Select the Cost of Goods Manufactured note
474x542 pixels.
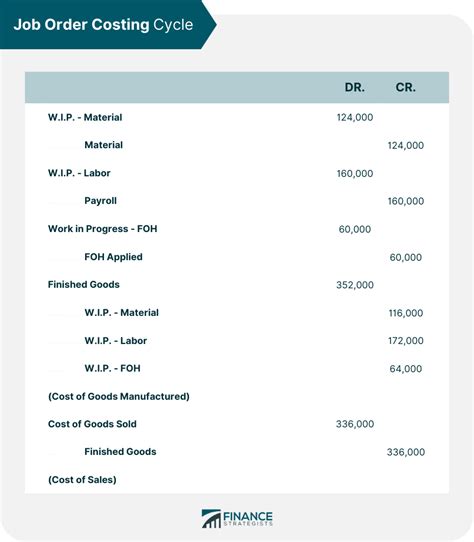pyautogui.click(x=119, y=396)
